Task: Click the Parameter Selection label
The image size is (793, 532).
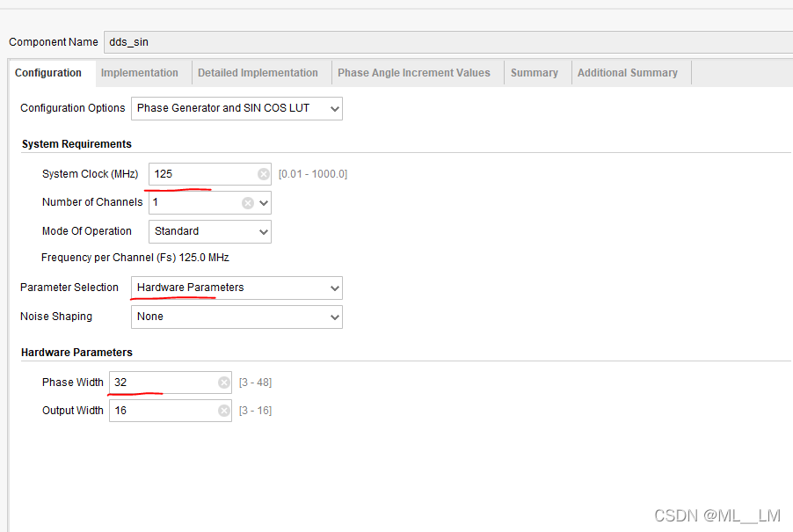Action: (69, 288)
